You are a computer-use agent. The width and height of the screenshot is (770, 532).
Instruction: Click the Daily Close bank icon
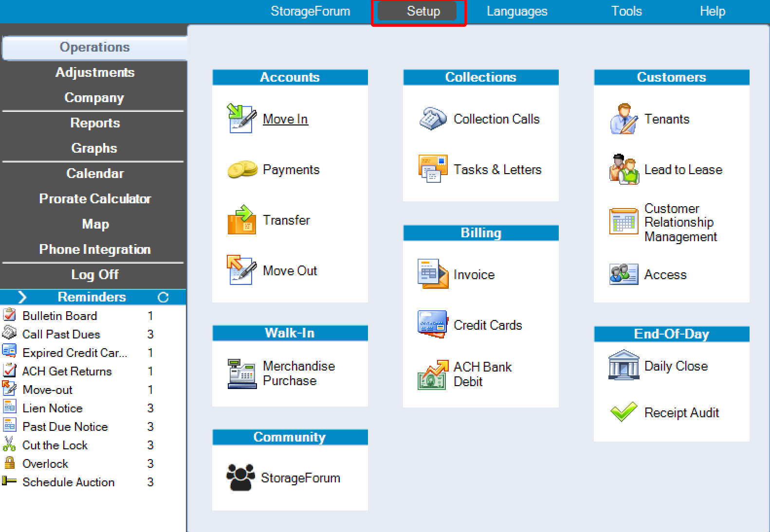pos(623,365)
